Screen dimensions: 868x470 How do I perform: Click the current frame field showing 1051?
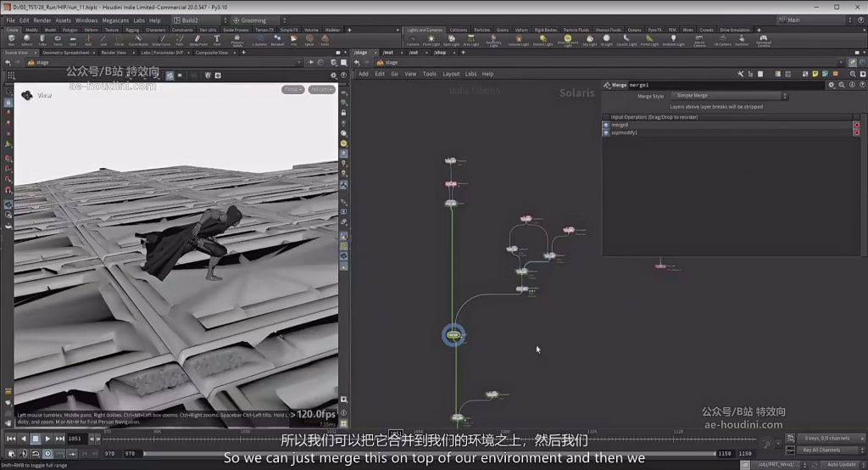coord(77,439)
